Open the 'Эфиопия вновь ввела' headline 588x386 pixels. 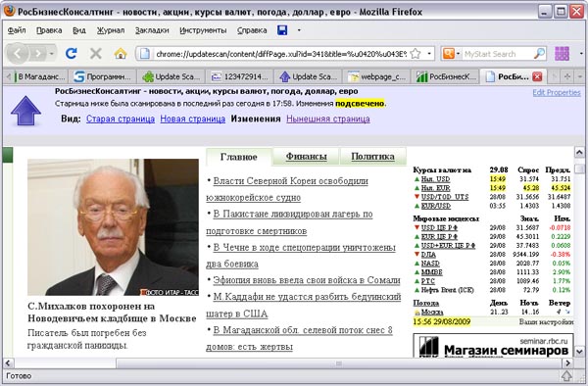tap(307, 280)
